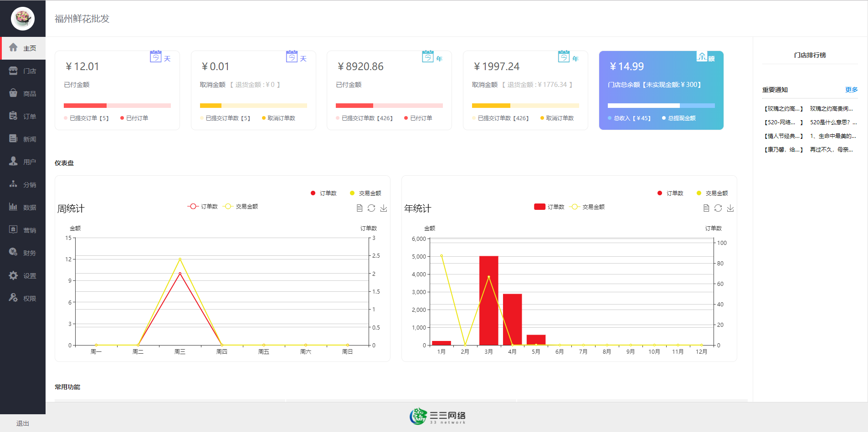Click the store avatar logo at top left
The image size is (868, 432).
[x=22, y=19]
